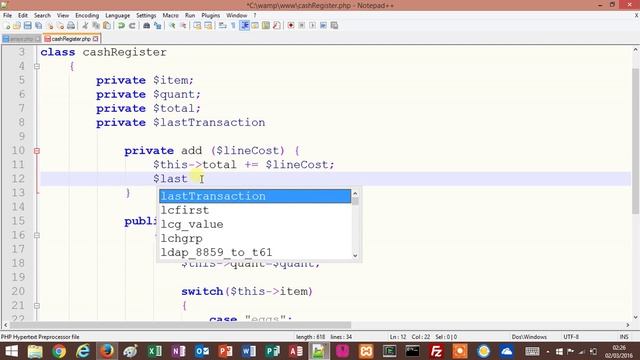Open the Macro menu
Image resolution: width=640 pixels, height=360 pixels.
[170, 15]
